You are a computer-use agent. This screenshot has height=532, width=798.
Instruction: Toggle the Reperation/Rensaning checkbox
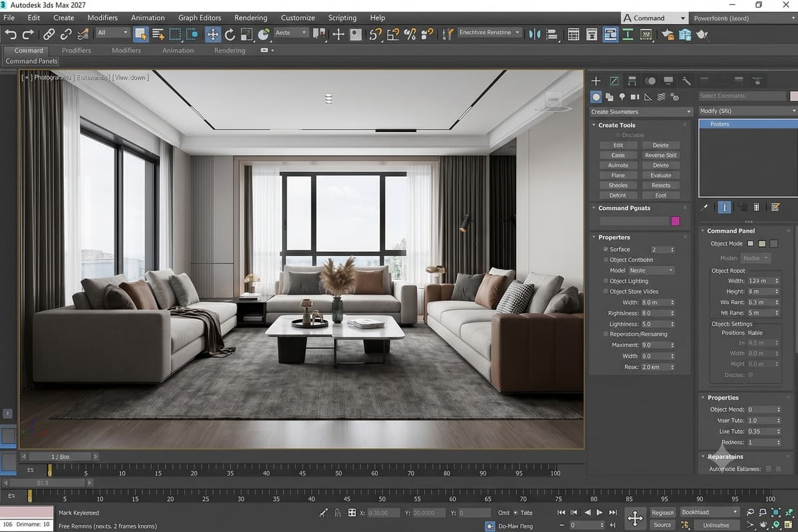(x=605, y=334)
